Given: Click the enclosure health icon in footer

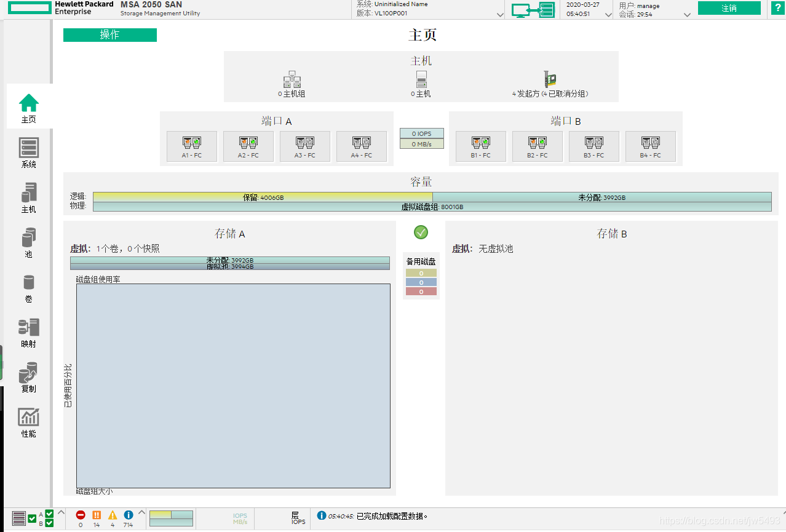Looking at the screenshot, I should point(20,518).
